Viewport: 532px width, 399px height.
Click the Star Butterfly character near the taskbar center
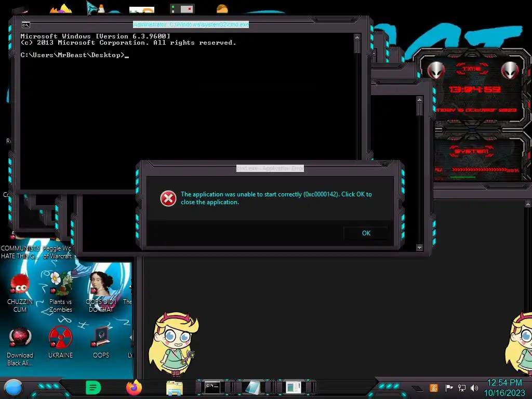tap(174, 344)
